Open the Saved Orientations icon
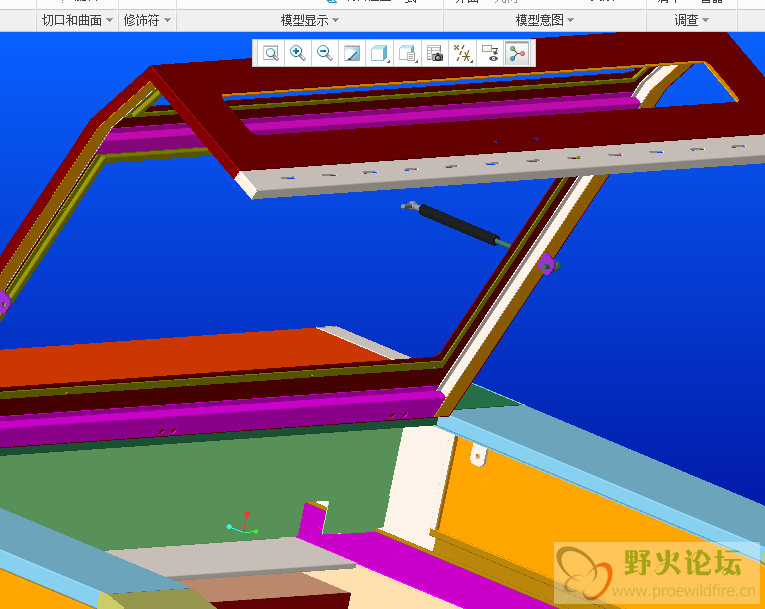 click(x=407, y=54)
